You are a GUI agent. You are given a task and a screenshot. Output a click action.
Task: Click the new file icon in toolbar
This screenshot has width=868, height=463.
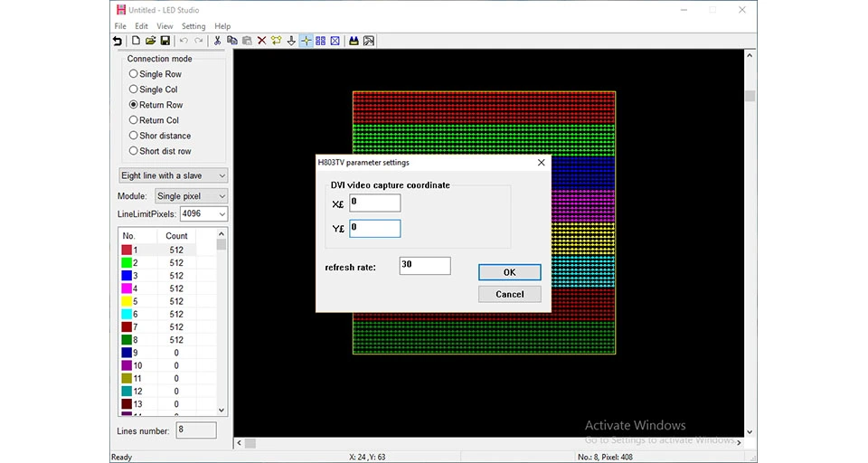136,41
